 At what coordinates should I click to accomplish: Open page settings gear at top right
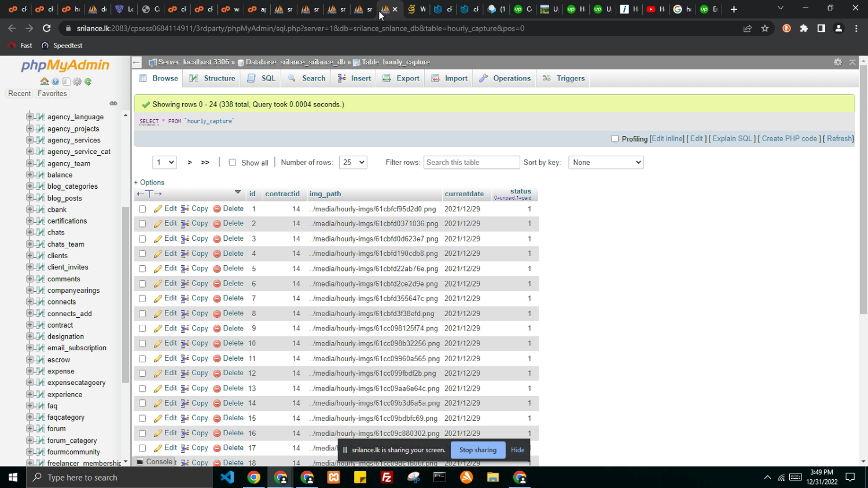tap(837, 62)
